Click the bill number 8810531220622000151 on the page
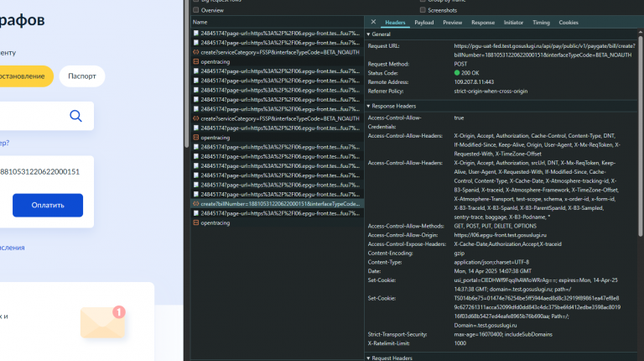 pyautogui.click(x=40, y=172)
